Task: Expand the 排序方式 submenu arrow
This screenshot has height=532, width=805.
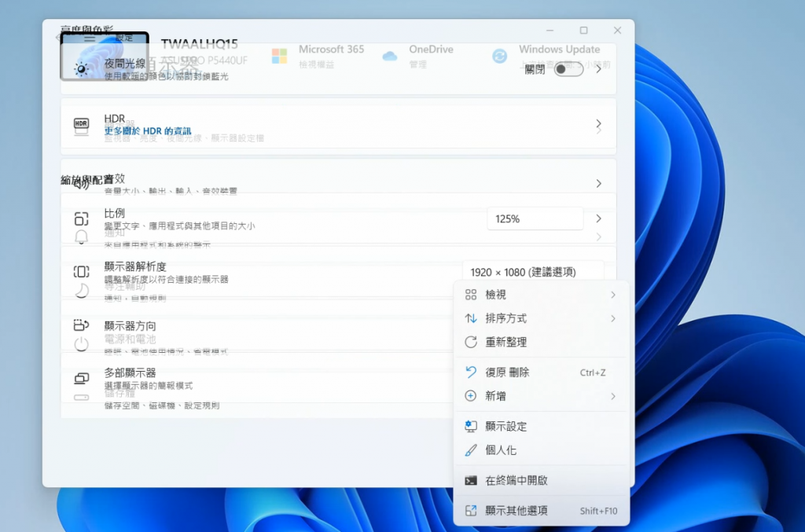Action: 613,318
